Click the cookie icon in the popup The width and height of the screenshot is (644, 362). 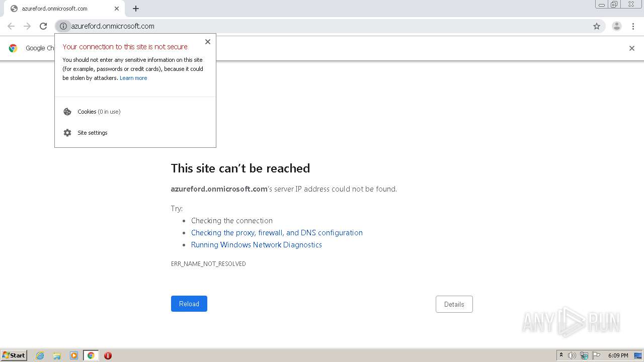tap(67, 112)
